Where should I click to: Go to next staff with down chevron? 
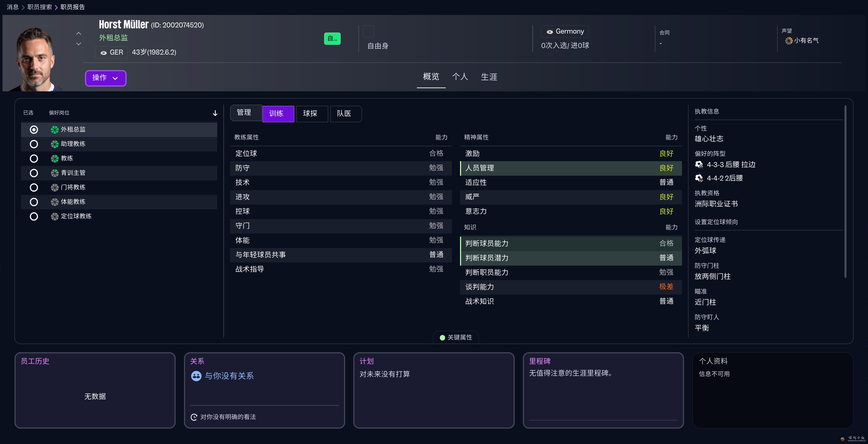click(78, 44)
